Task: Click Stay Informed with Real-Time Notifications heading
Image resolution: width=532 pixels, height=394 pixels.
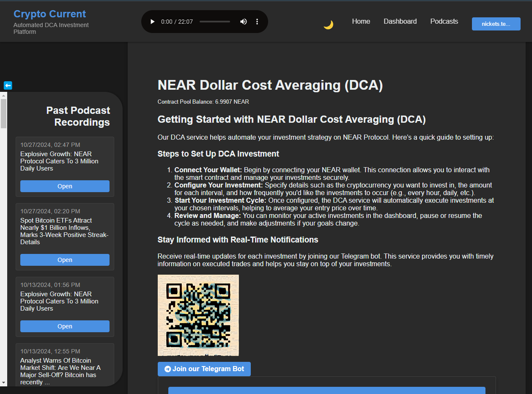Action: (238, 240)
